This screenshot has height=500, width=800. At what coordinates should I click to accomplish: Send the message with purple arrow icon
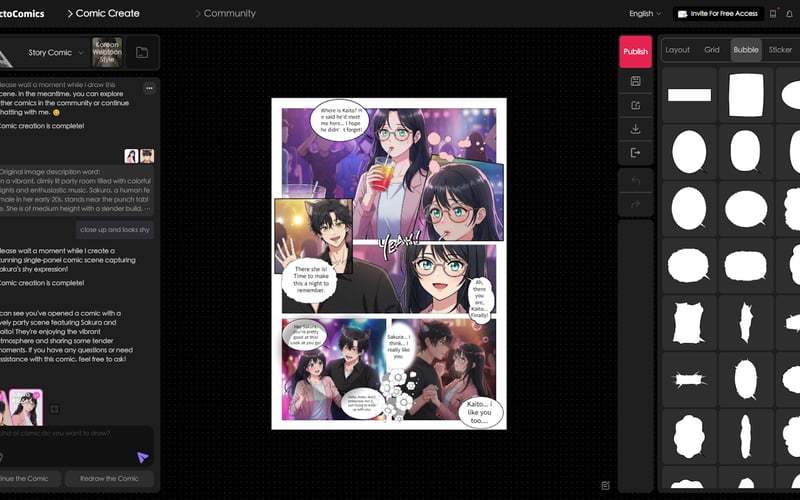(x=142, y=457)
